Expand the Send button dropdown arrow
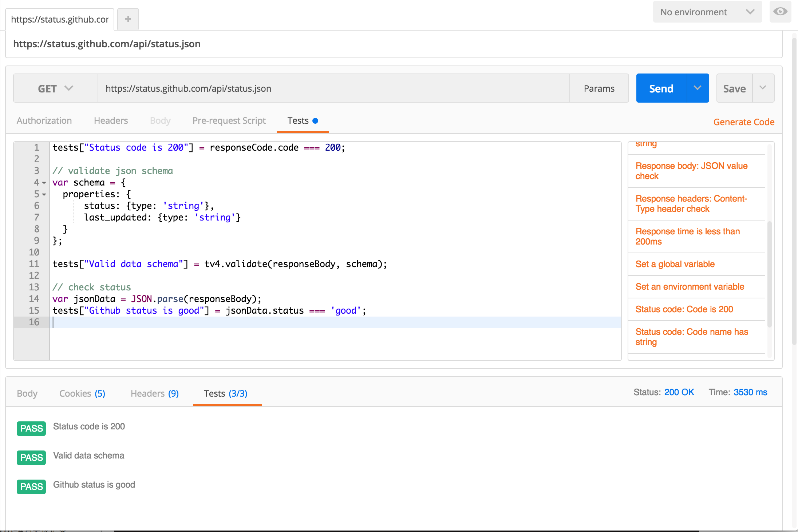 click(698, 88)
